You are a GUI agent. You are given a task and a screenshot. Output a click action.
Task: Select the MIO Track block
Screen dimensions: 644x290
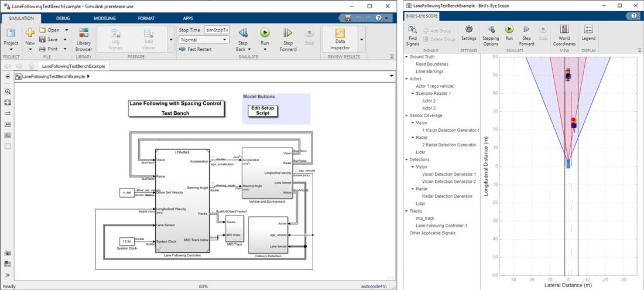[x=235, y=228]
